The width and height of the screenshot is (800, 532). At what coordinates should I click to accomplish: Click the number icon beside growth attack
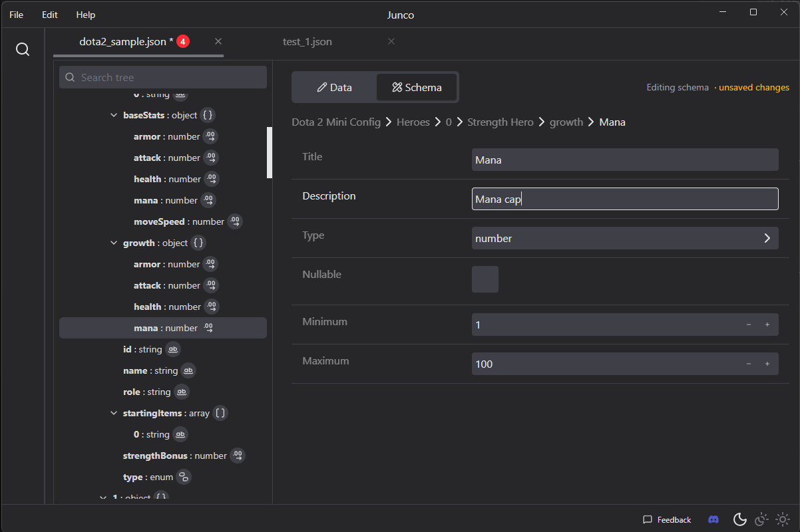211,285
